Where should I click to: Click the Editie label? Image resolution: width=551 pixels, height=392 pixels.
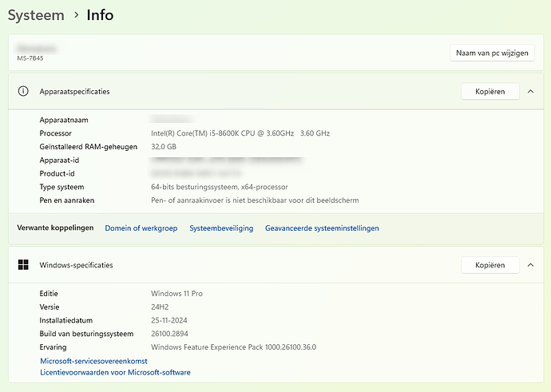(x=49, y=293)
